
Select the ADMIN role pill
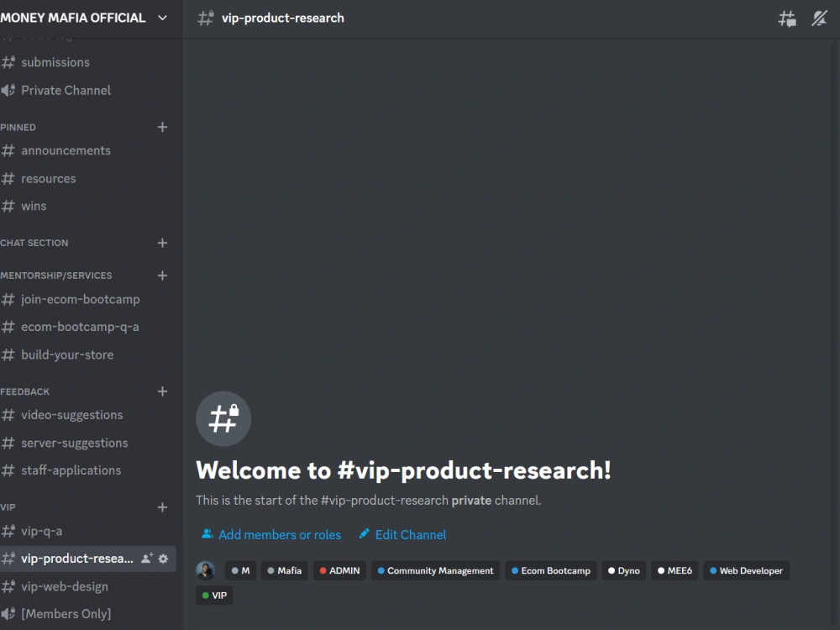339,570
